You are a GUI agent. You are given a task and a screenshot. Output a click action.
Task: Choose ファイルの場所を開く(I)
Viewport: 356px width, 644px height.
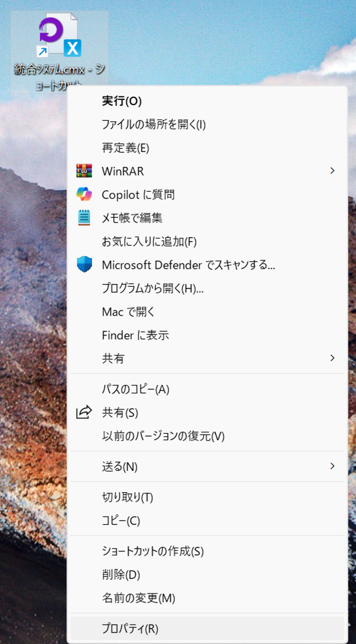[153, 124]
